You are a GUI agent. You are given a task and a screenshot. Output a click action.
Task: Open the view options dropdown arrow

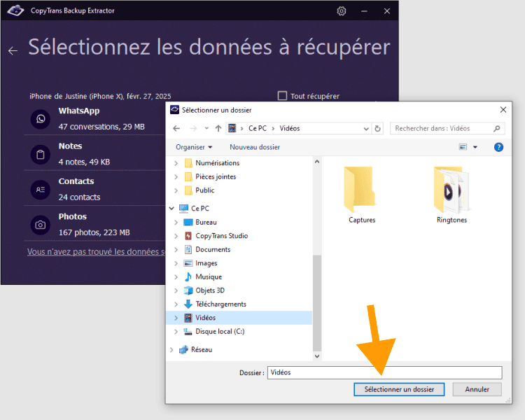coord(475,147)
